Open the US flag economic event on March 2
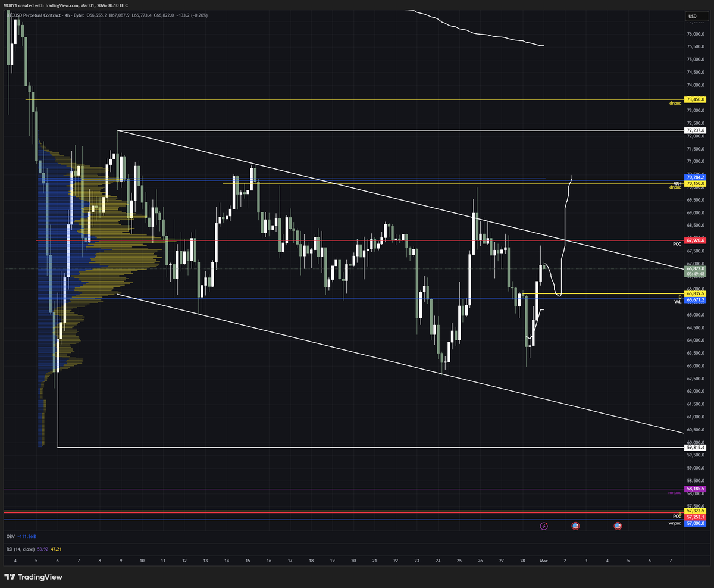Image resolution: width=714 pixels, height=588 pixels. 575,526
